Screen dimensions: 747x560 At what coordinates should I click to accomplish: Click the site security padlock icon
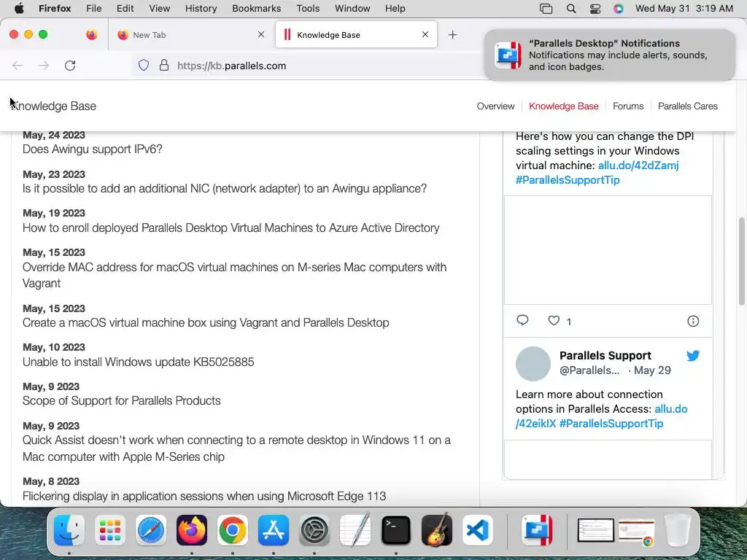click(164, 65)
